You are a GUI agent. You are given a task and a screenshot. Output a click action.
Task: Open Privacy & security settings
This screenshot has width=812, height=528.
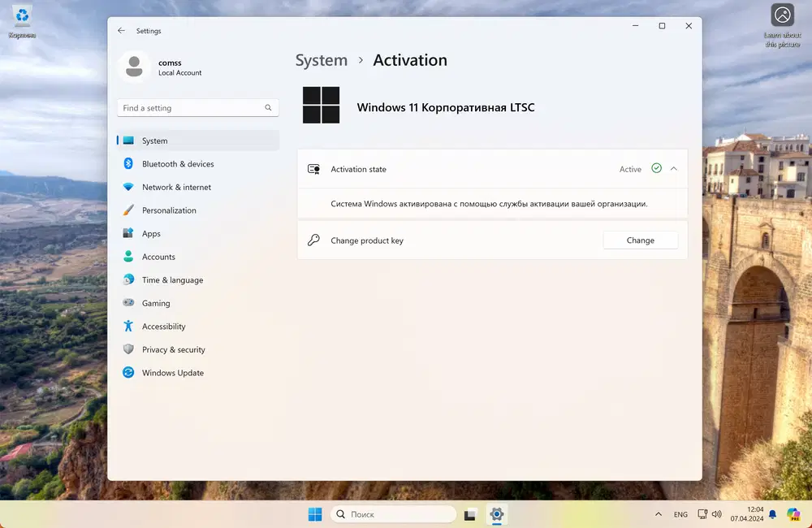[198, 350]
